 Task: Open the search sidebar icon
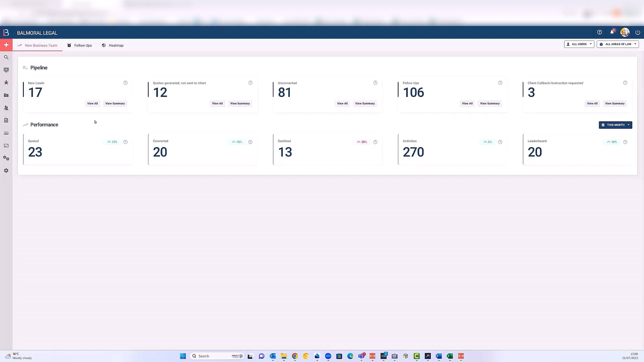pos(6,57)
